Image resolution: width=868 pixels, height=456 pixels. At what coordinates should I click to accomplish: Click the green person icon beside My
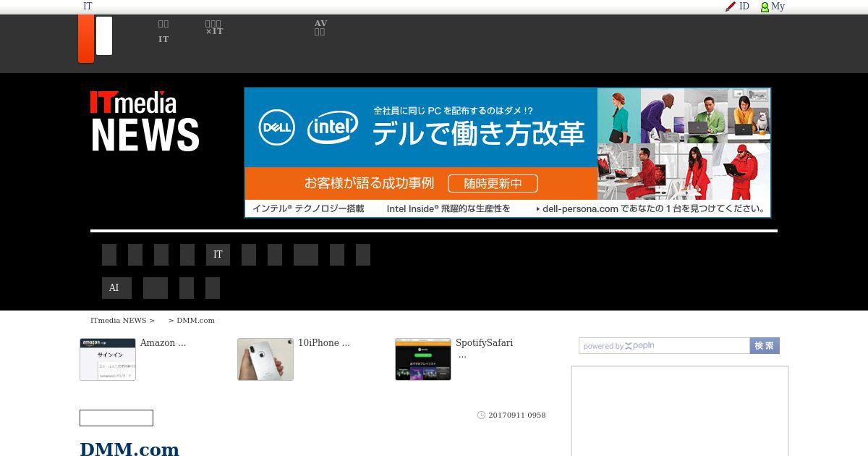765,7
